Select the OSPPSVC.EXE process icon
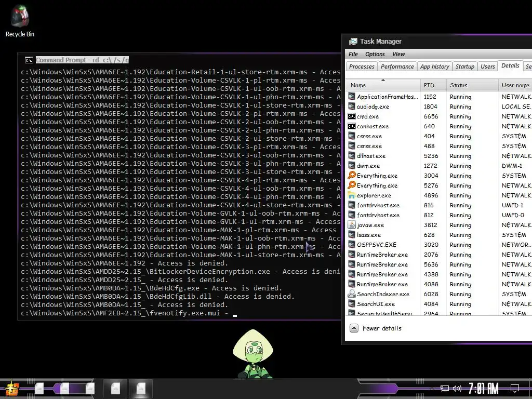532x399 pixels. pos(352,245)
